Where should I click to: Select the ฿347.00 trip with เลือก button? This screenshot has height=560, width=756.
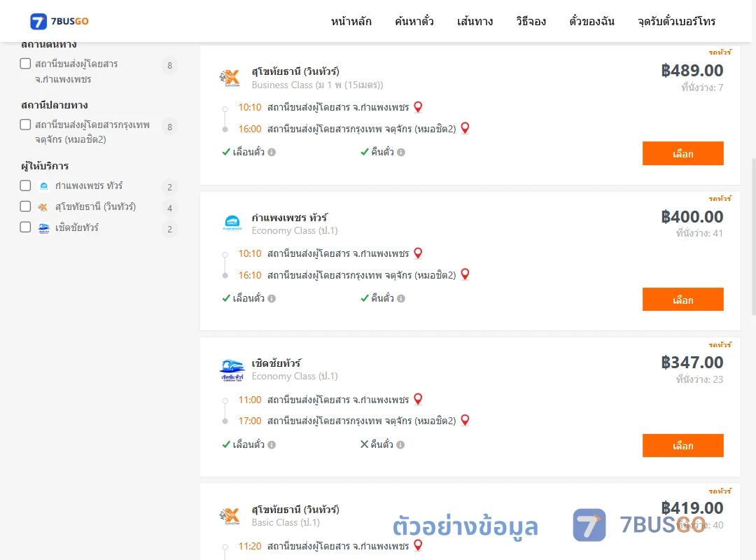coord(682,446)
